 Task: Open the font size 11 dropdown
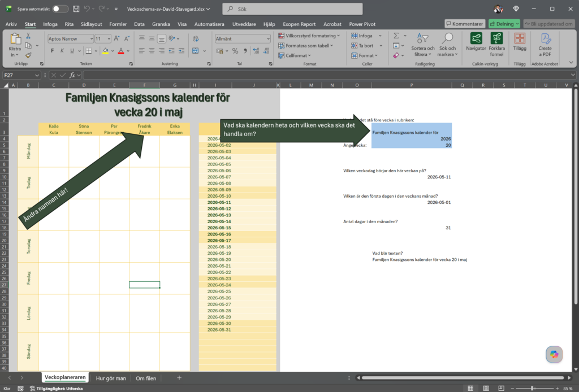(109, 39)
